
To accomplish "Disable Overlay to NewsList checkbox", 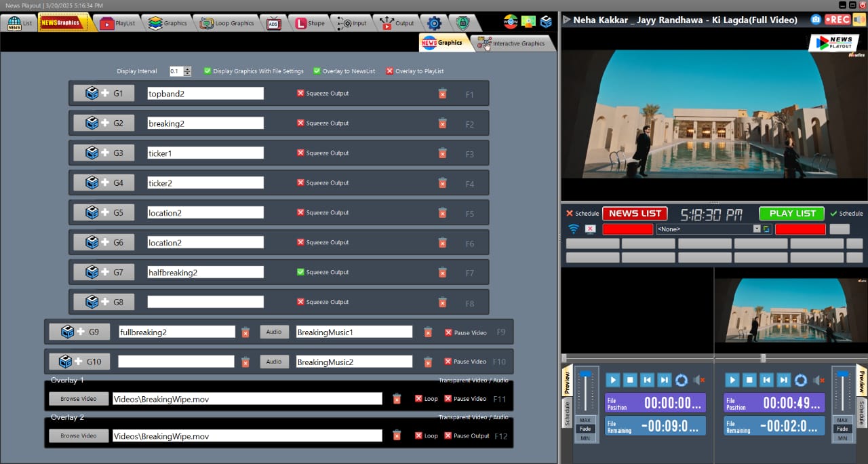I will pyautogui.click(x=317, y=71).
